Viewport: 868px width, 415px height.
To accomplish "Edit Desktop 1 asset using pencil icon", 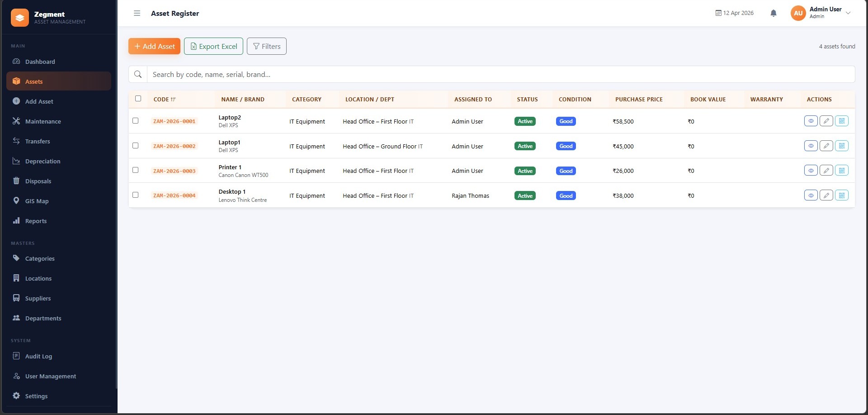I will pos(826,196).
